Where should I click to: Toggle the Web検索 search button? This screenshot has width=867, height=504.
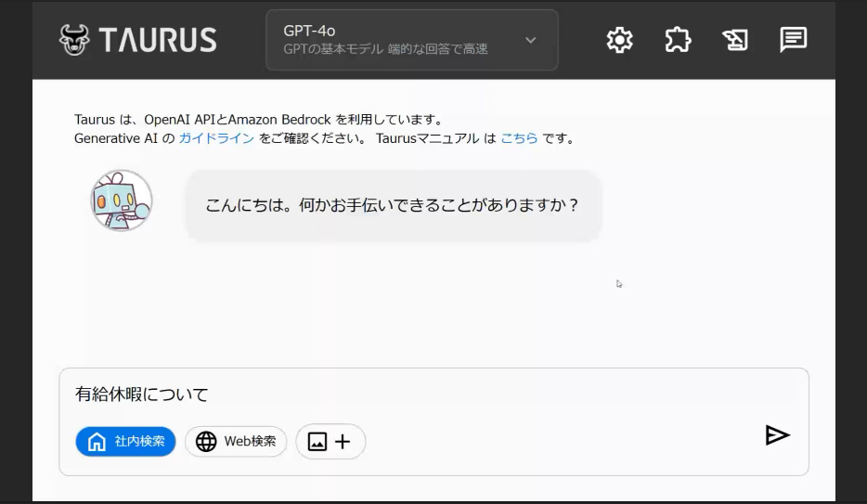click(236, 442)
